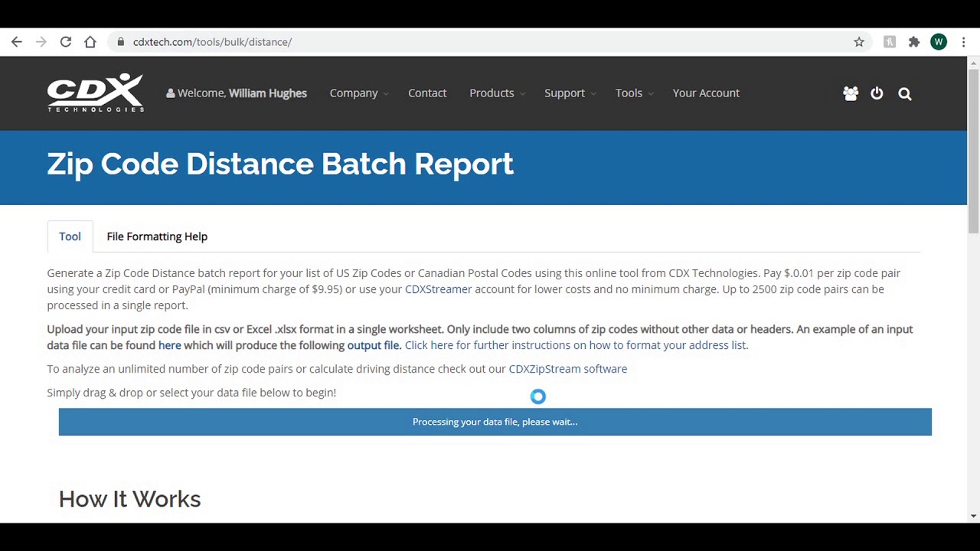Viewport: 980px width, 551px height.
Task: Click the users group icon in header
Action: pyautogui.click(x=851, y=93)
